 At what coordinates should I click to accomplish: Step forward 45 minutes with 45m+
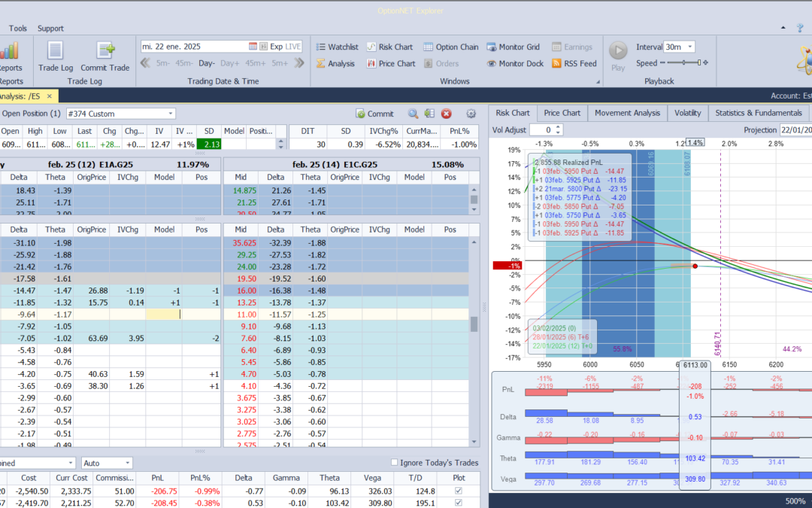coord(256,63)
